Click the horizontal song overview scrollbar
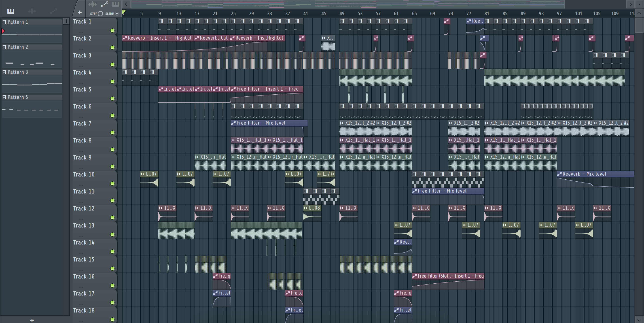The image size is (644, 323). point(348,4)
